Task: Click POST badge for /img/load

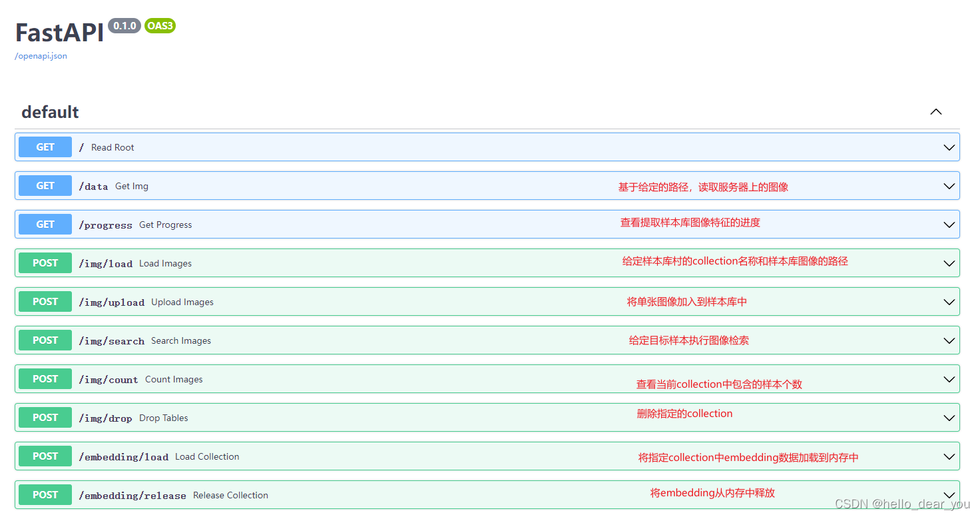Action: (45, 263)
